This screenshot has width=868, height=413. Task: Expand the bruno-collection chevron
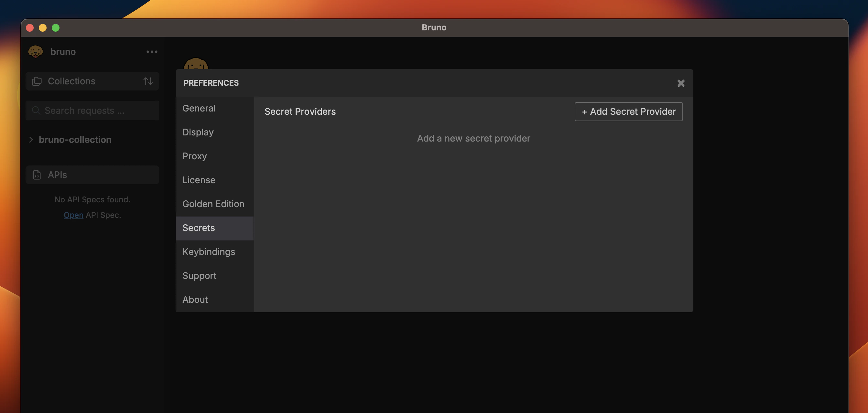[x=31, y=139]
